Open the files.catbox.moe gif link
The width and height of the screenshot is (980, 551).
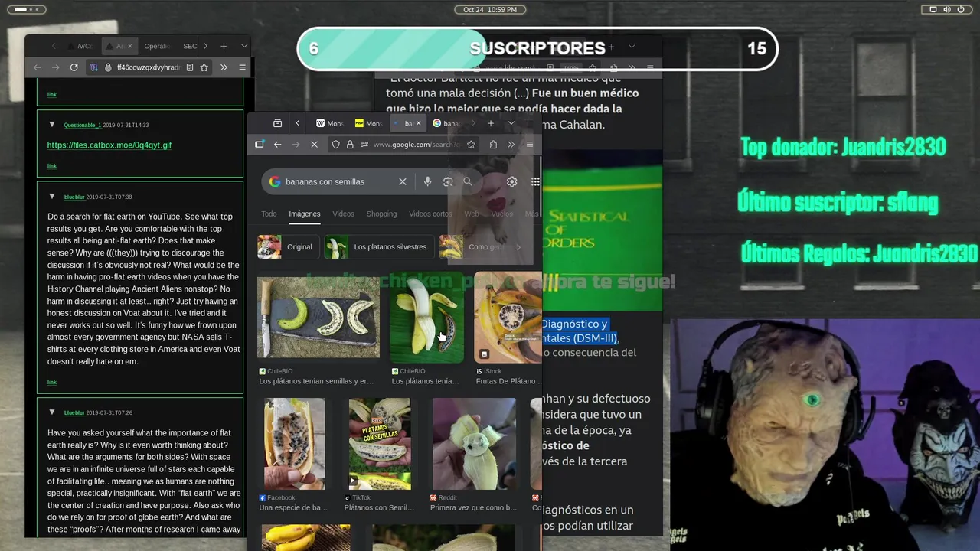pyautogui.click(x=109, y=145)
